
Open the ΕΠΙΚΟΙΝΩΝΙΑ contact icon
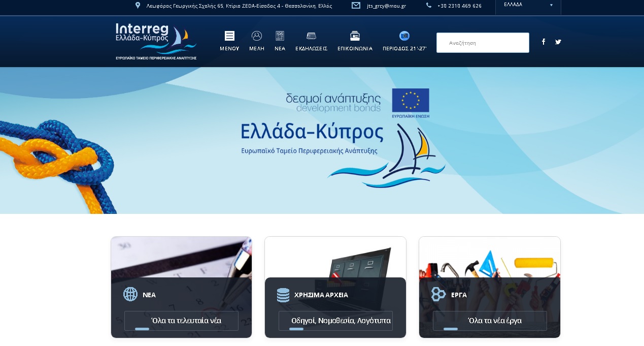[355, 36]
